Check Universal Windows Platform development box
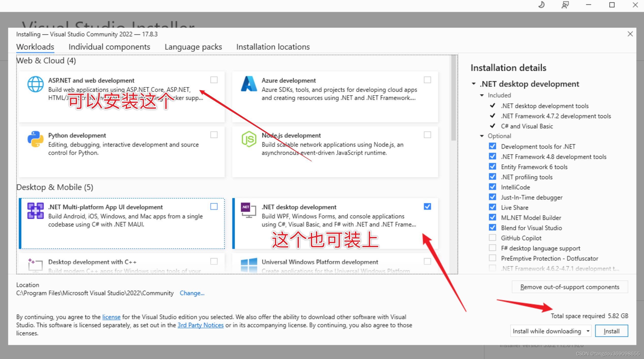 (427, 261)
